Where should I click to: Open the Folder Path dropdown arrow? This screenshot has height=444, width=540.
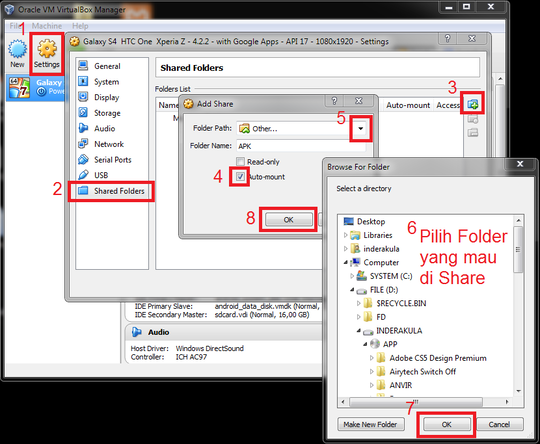coord(361,128)
